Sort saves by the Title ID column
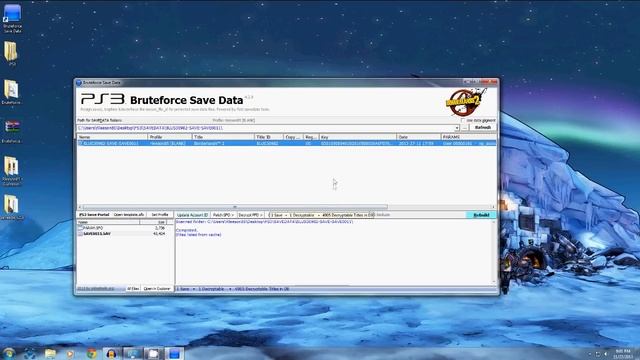Viewport: 640px width, 360px height. 269,137
